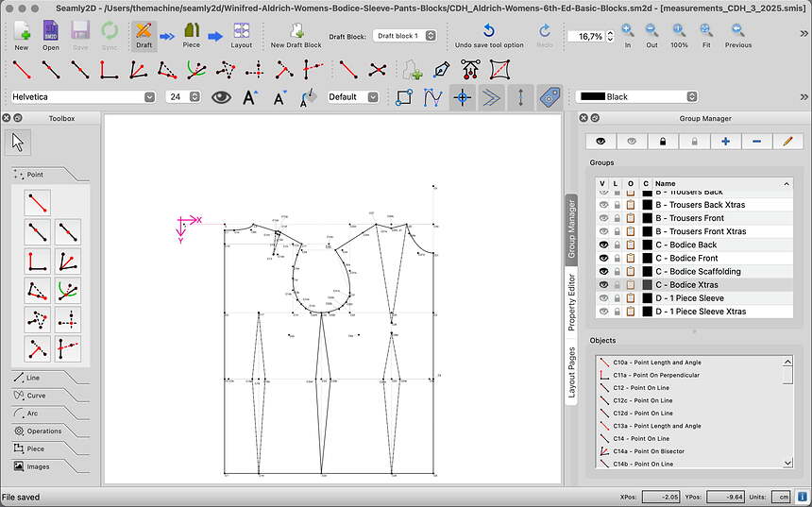Switch to Draft mode
Image resolution: width=812 pixels, height=507 pixels.
coord(144,35)
